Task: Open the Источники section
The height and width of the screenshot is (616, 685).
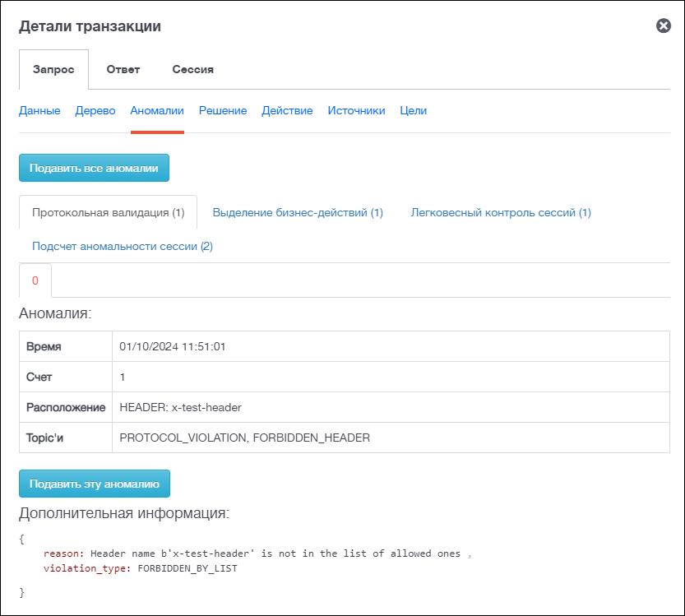Action: [x=357, y=110]
